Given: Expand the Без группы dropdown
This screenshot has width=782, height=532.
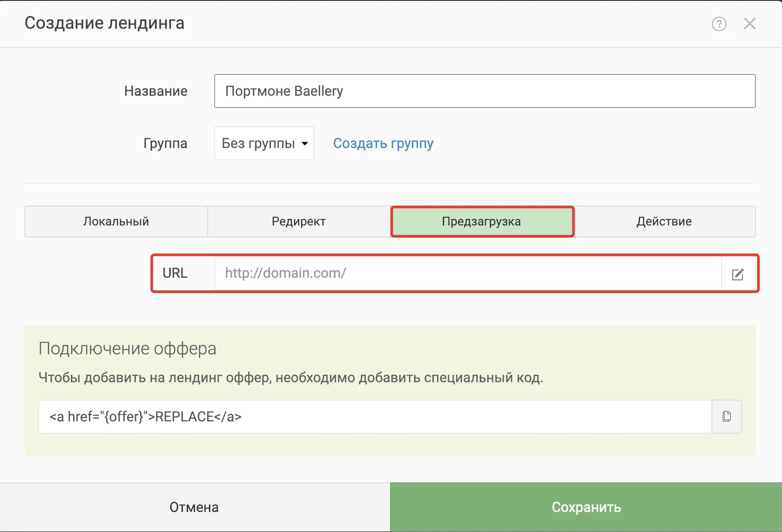Looking at the screenshot, I should click(264, 143).
